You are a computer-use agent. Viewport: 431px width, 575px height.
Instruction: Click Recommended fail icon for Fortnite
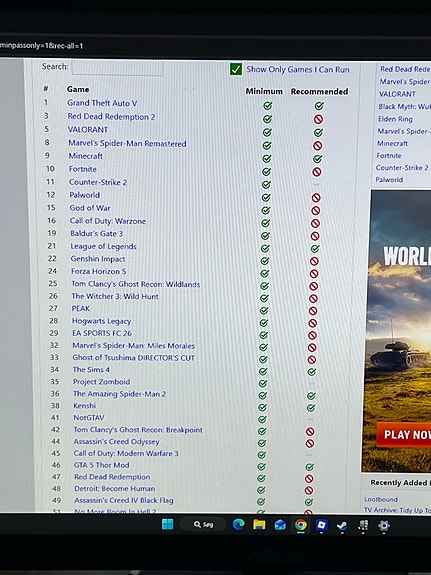317,172
